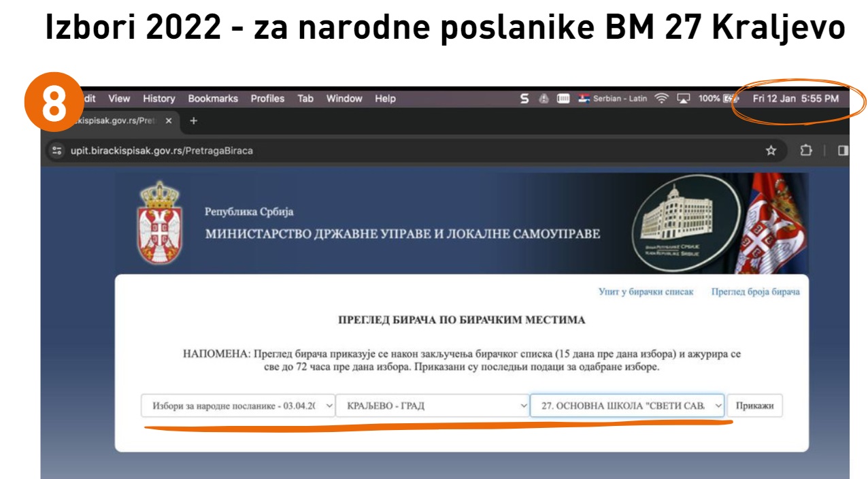
Task: Open the Window menu
Action: [x=344, y=99]
